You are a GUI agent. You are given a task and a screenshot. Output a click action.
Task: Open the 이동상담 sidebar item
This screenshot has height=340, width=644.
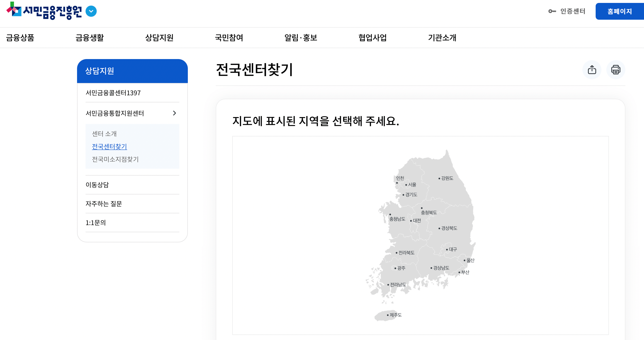[97, 185]
